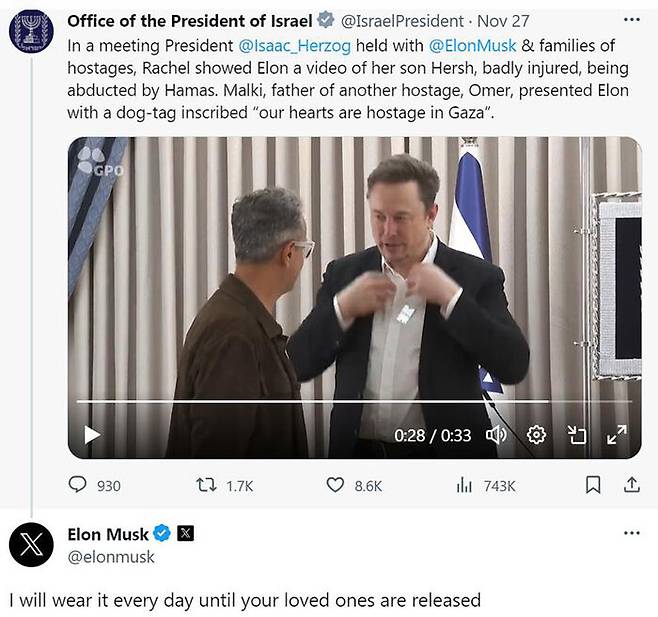Like the tweet with 8.6K likes
The width and height of the screenshot is (658, 617).
pos(336,485)
